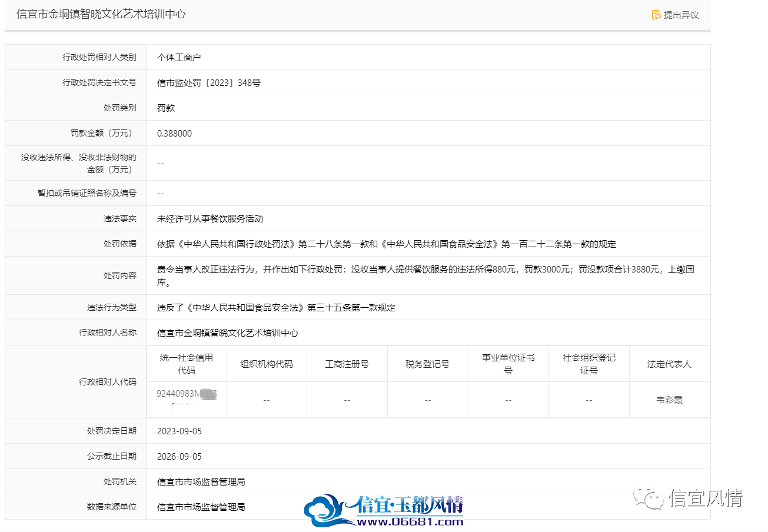
Task: Click the 行政相对人代码 row label
Action: [x=108, y=382]
